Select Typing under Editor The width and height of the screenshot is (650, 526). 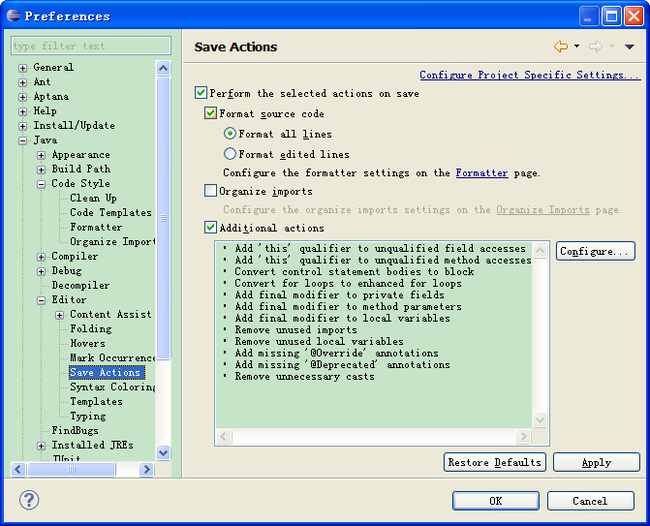click(88, 416)
